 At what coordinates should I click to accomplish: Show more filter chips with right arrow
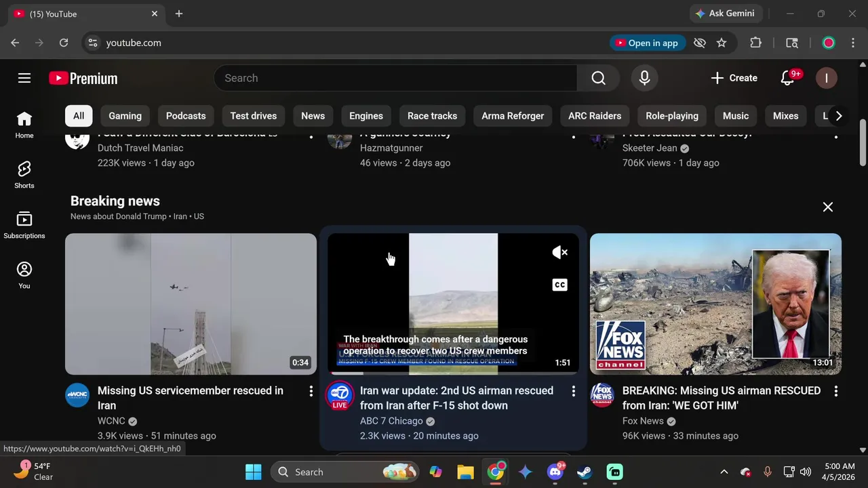[x=838, y=116]
